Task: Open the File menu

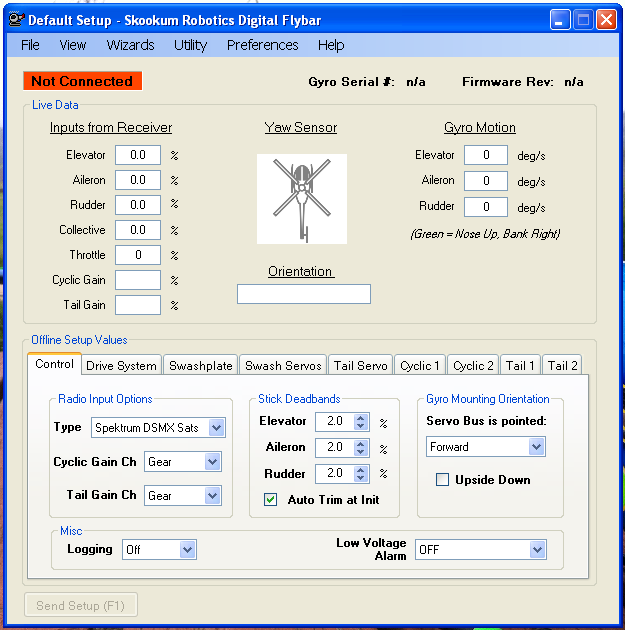Action: click(30, 45)
